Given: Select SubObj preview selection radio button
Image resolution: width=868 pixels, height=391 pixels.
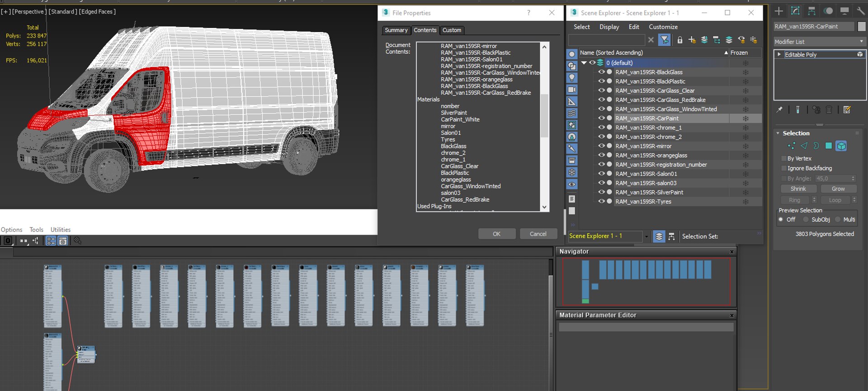Looking at the screenshot, I should coord(806,220).
